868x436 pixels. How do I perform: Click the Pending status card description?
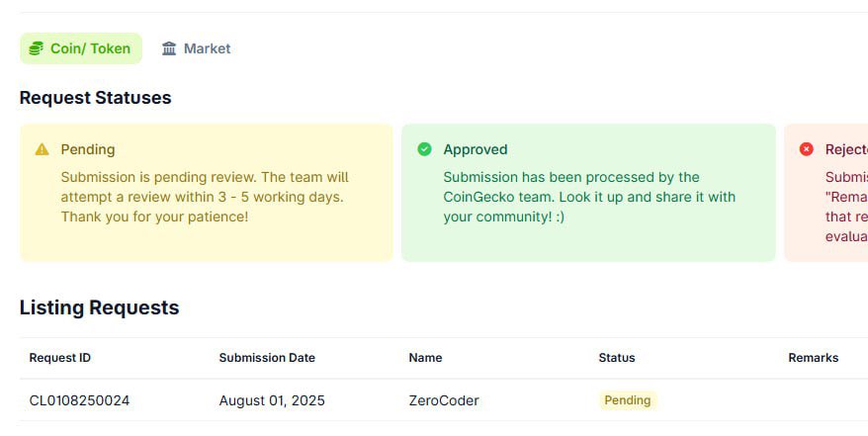(205, 197)
